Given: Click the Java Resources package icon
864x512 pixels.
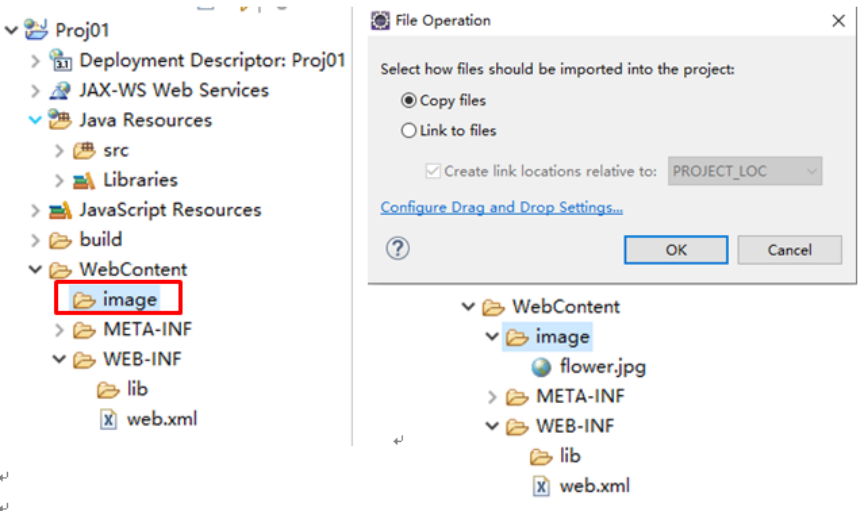Looking at the screenshot, I should 60,120.
